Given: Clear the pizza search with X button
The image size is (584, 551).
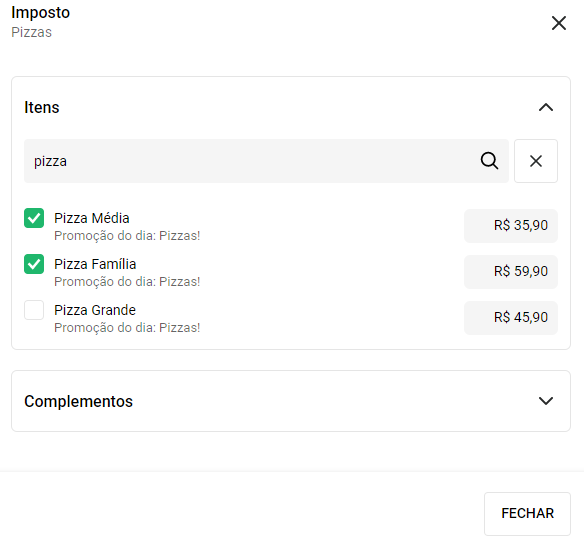Looking at the screenshot, I should (x=536, y=161).
